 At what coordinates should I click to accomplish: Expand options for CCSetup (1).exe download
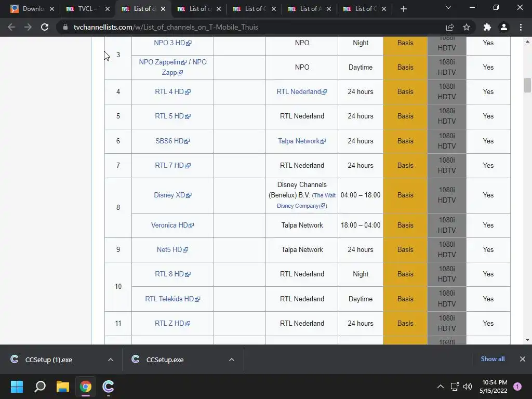(110, 360)
